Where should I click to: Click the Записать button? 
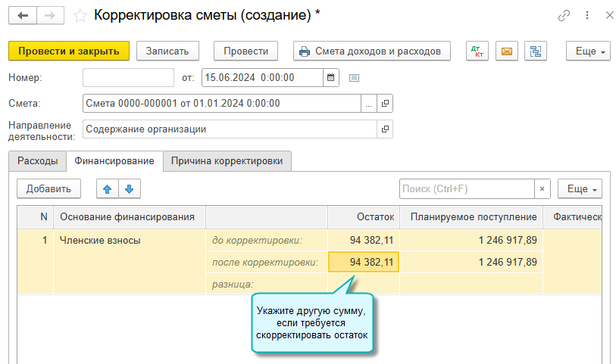(167, 51)
